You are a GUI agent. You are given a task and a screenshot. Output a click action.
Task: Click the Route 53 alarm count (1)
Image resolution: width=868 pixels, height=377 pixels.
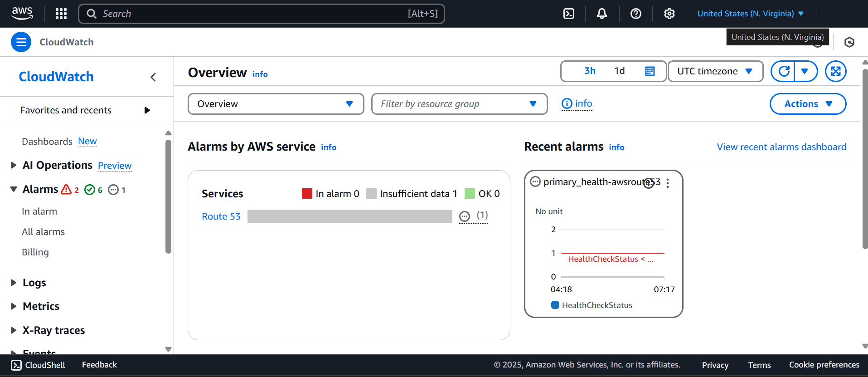point(482,215)
